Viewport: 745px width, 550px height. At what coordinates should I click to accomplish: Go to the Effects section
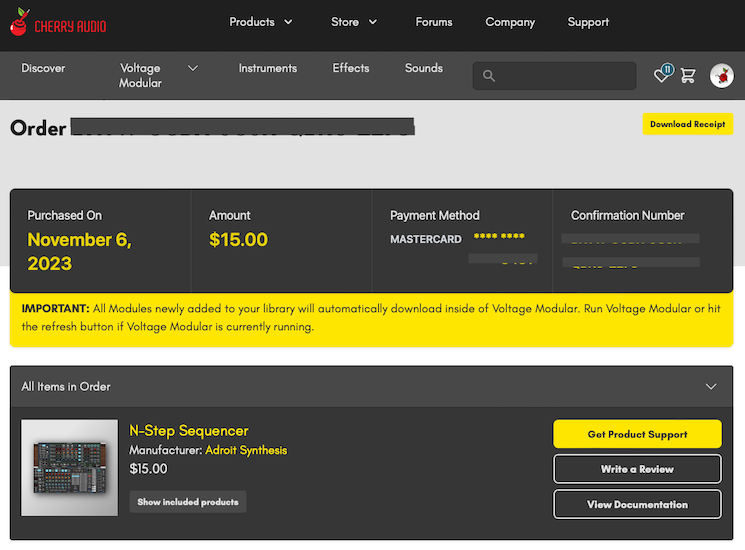point(351,68)
